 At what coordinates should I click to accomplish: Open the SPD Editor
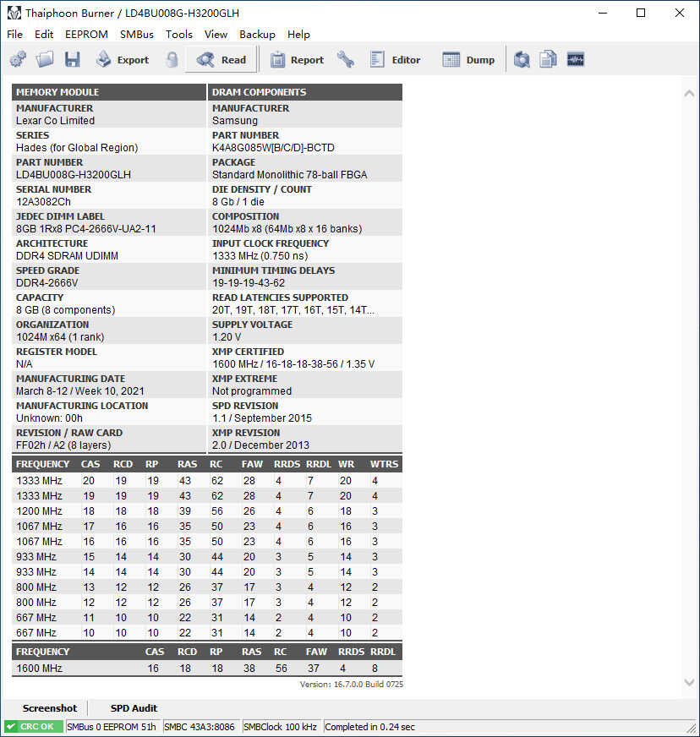click(395, 60)
